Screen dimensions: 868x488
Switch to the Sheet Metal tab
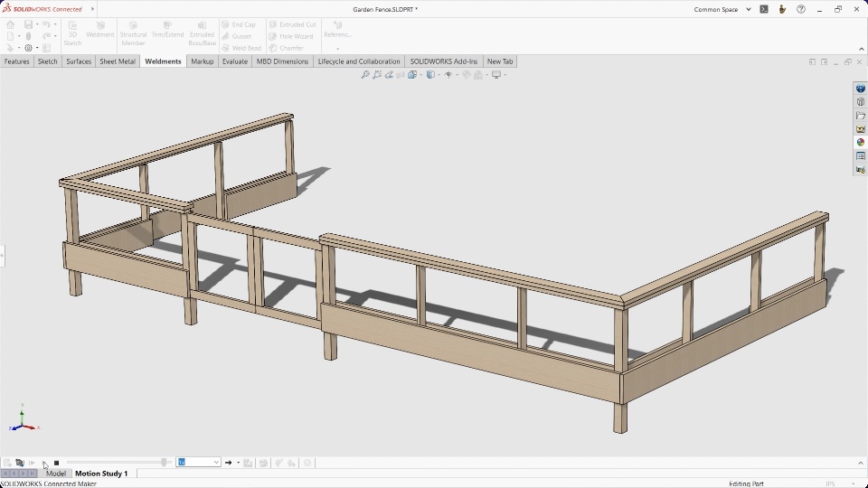point(118,61)
